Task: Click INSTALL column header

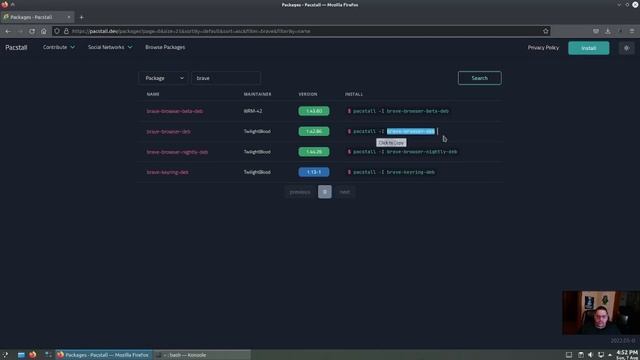Action: 353,94
